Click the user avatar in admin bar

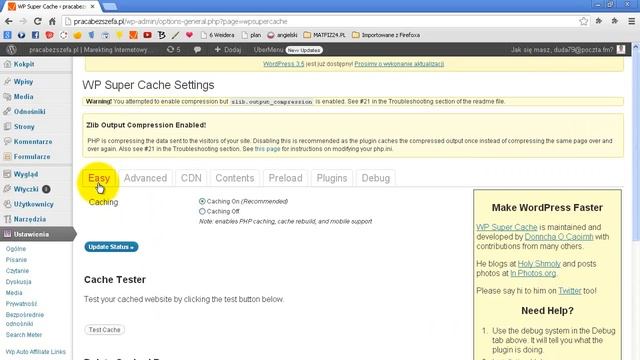pos(621,49)
